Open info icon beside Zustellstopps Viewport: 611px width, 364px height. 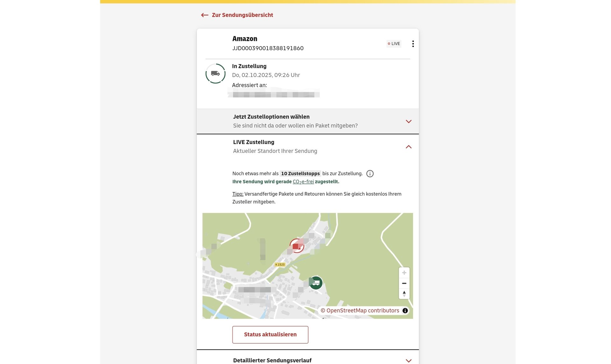tap(370, 174)
